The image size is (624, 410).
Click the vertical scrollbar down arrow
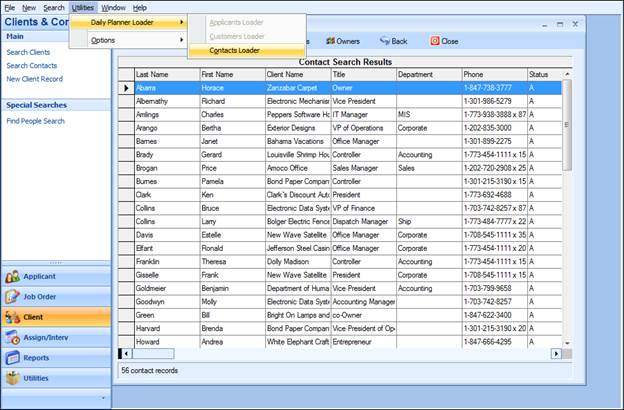point(566,340)
